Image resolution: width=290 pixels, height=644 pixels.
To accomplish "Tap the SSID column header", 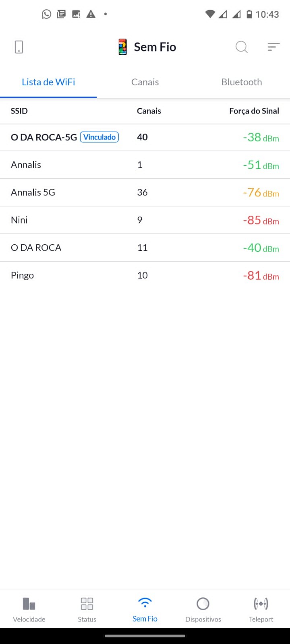I will click(19, 111).
